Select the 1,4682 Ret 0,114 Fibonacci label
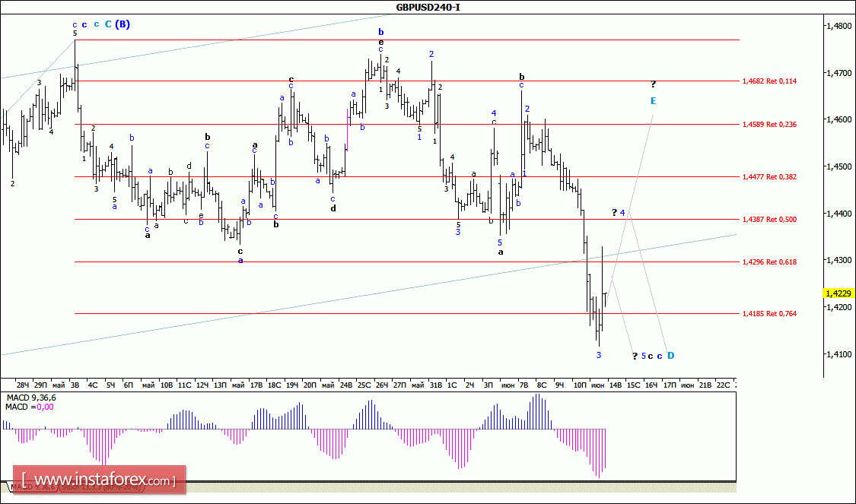This screenshot has width=856, height=504. click(768, 81)
